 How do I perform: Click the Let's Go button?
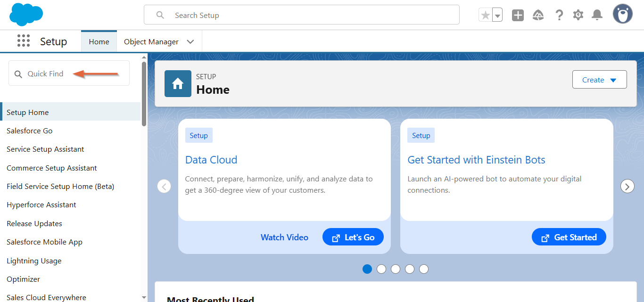353,237
